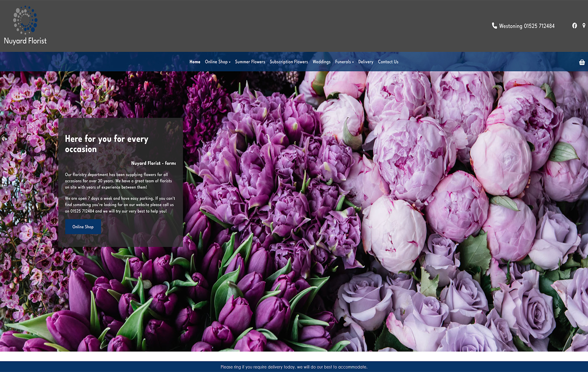Click the dotted spiral logo graphic
The image size is (588, 372).
tap(25, 19)
